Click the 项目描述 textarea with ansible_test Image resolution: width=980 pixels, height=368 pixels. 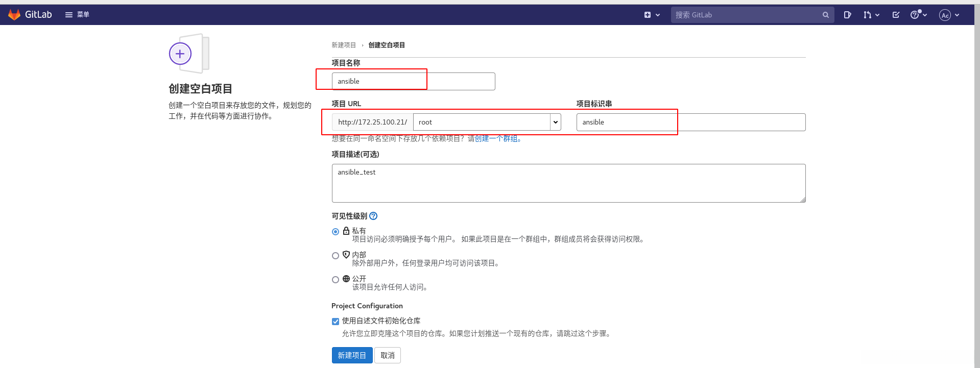point(568,183)
